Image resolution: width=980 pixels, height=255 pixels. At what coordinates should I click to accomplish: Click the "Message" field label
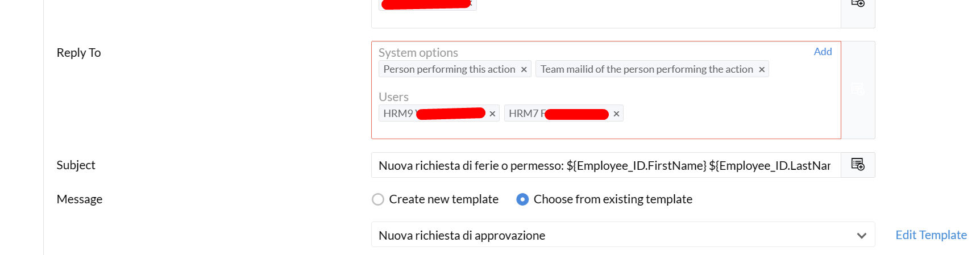click(x=80, y=199)
